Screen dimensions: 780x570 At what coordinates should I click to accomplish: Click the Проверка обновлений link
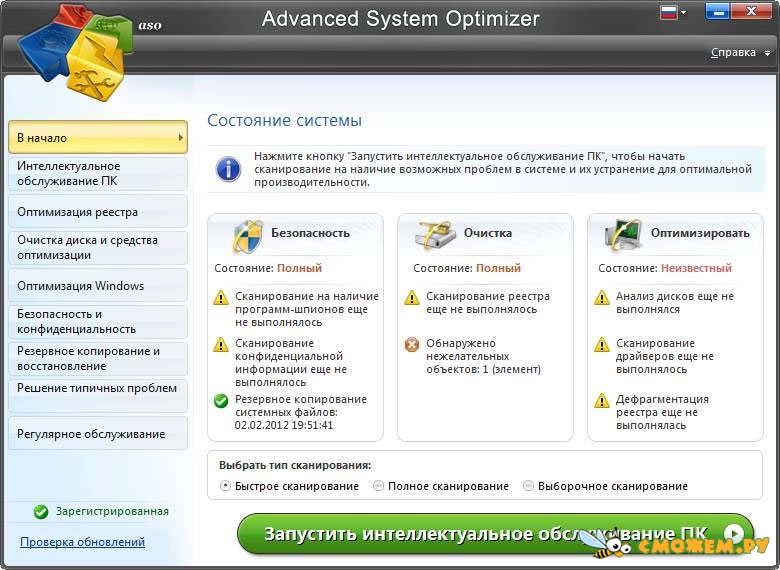pyautogui.click(x=83, y=542)
